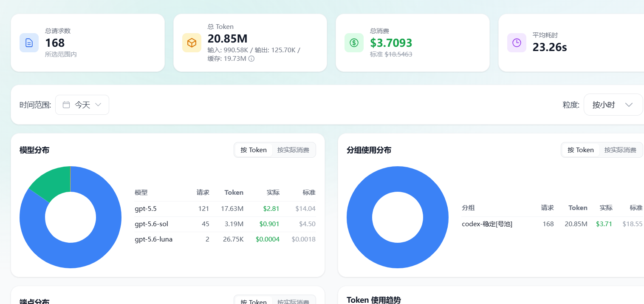Screen dimensions: 644x304
Task: Click the codex-稳定[号池] group row
Action: pos(552,224)
